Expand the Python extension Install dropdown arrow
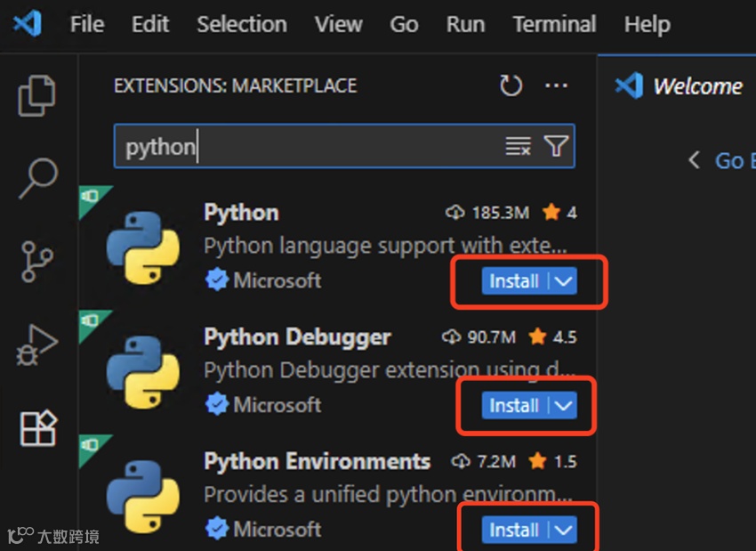The width and height of the screenshot is (756, 551). (564, 281)
